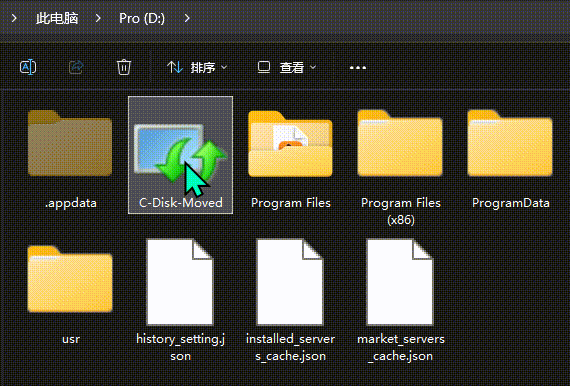Viewport: 570px width, 386px height.
Task: Open the three-dots more options menu
Action: 358,68
